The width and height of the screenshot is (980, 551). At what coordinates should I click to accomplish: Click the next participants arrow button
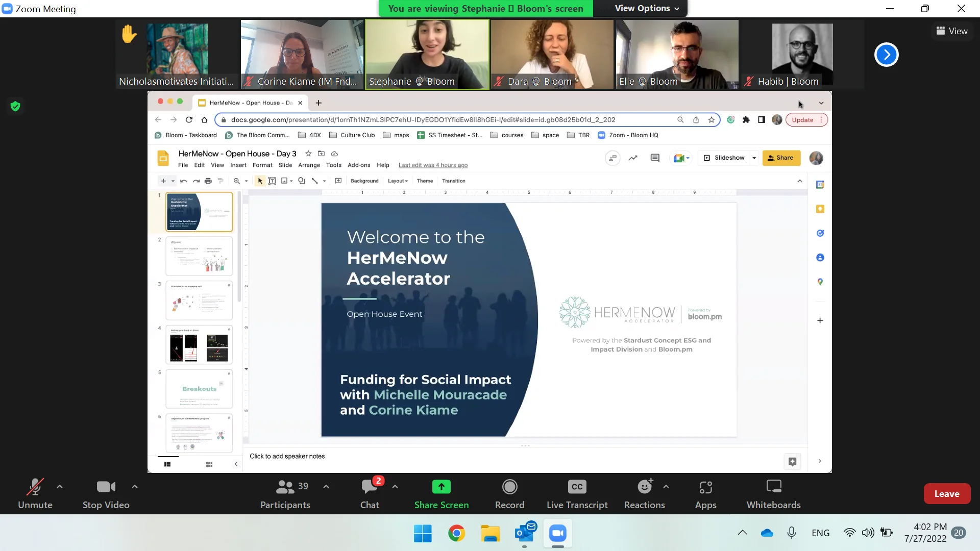[886, 55]
